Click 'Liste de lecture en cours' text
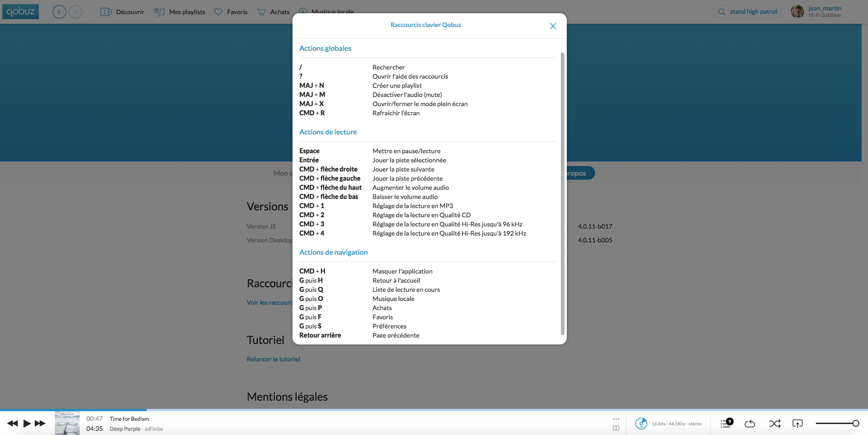 tap(406, 290)
